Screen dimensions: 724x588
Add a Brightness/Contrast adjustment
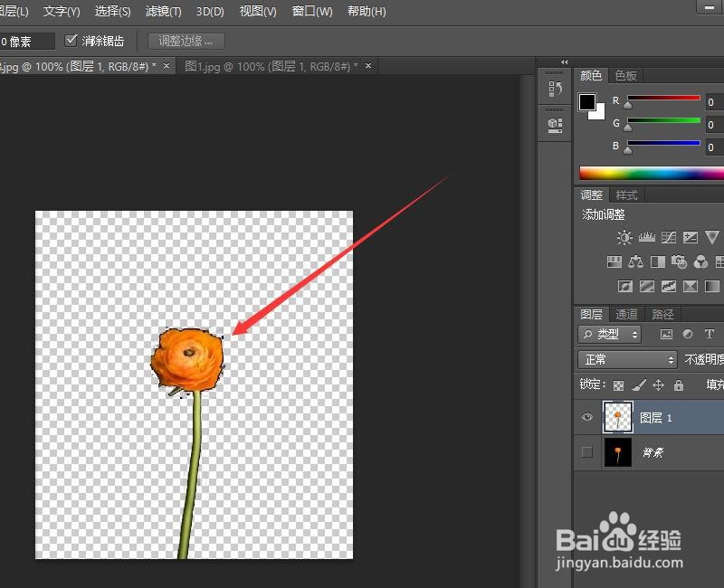pos(624,238)
